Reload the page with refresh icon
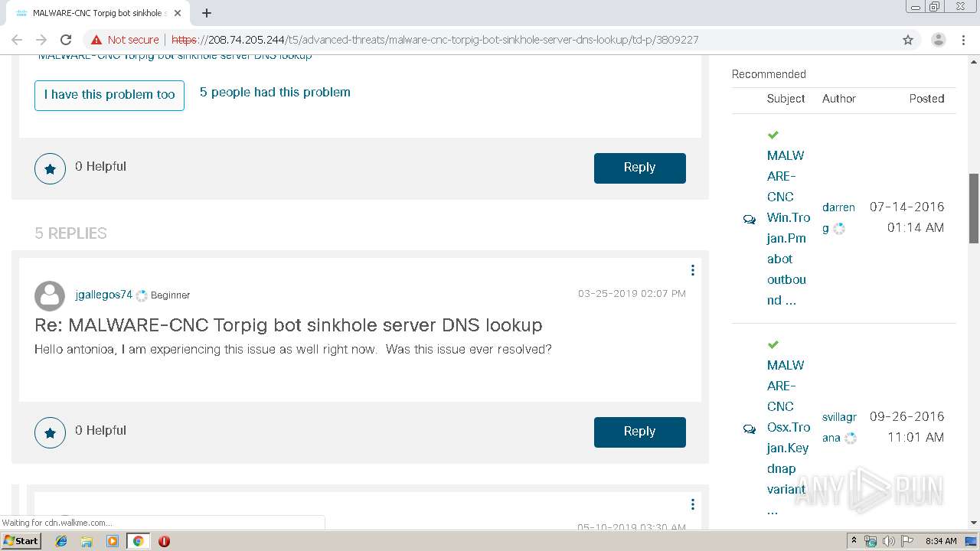The image size is (980, 551). (x=66, y=40)
